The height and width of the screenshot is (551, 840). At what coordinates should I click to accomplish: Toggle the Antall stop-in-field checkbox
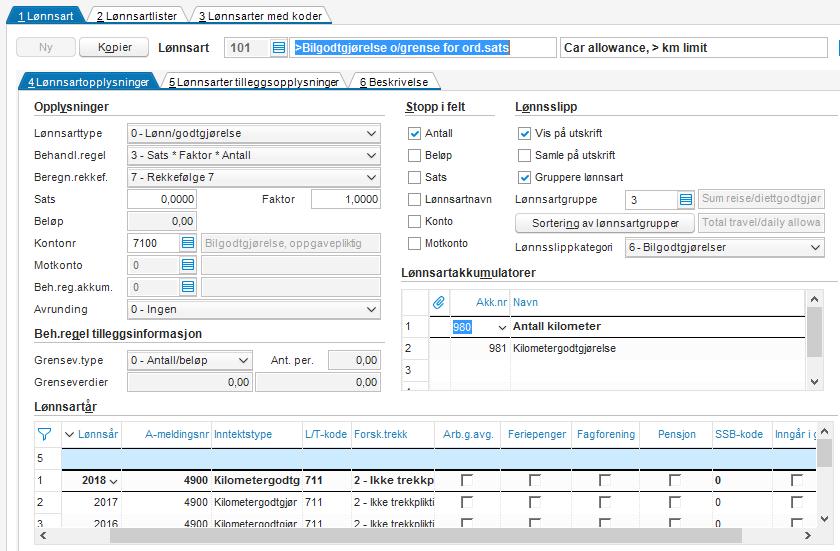click(414, 133)
